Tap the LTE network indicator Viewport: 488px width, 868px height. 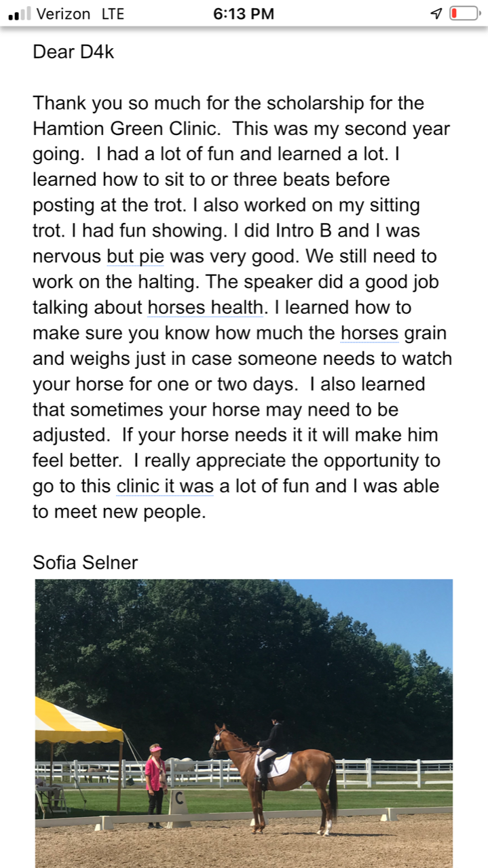click(x=113, y=14)
